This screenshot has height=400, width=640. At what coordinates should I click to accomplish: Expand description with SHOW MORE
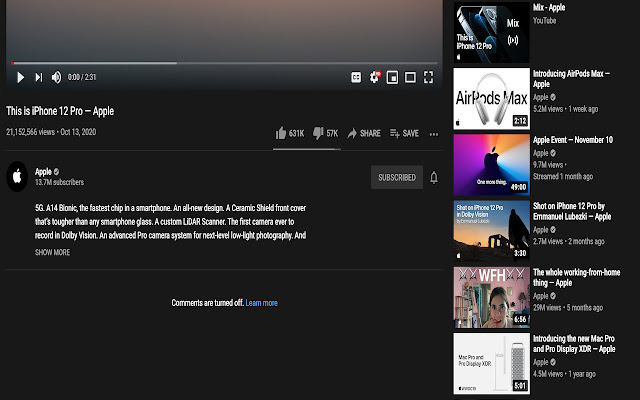pyautogui.click(x=52, y=252)
